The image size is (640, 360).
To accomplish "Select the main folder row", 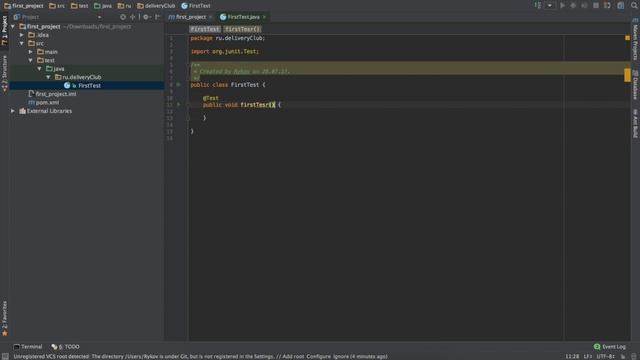I will coord(87,52).
